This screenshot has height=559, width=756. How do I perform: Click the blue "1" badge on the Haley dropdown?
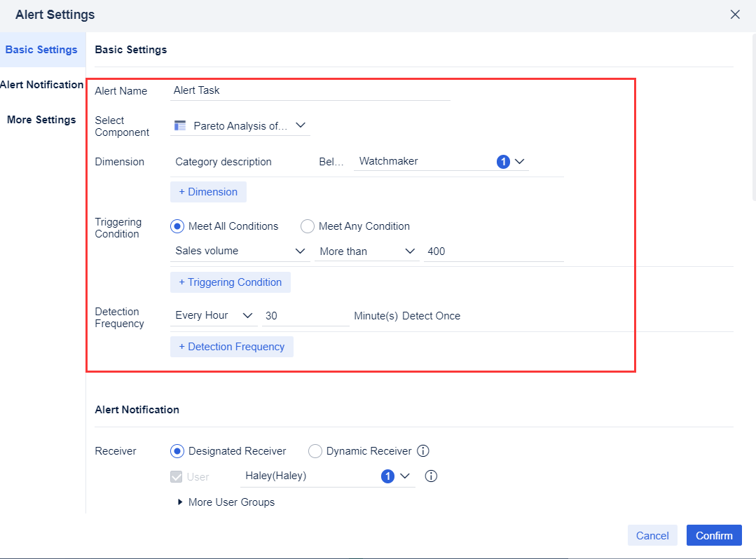coord(387,476)
